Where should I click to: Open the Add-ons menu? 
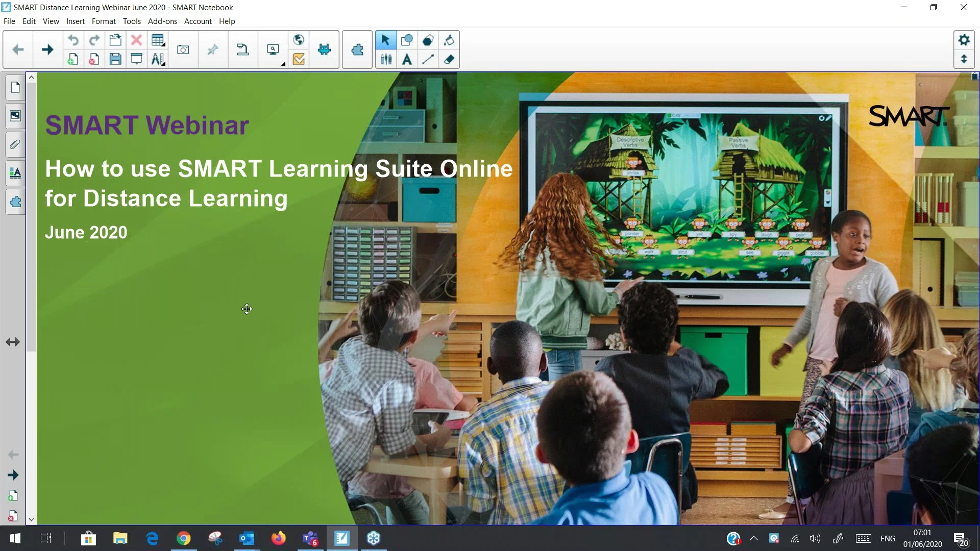click(x=162, y=21)
